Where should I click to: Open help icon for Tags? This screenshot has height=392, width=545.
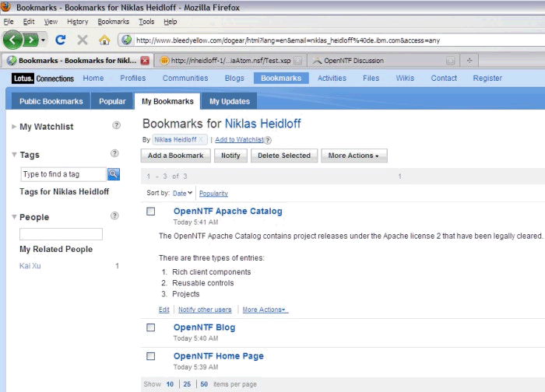tap(114, 153)
